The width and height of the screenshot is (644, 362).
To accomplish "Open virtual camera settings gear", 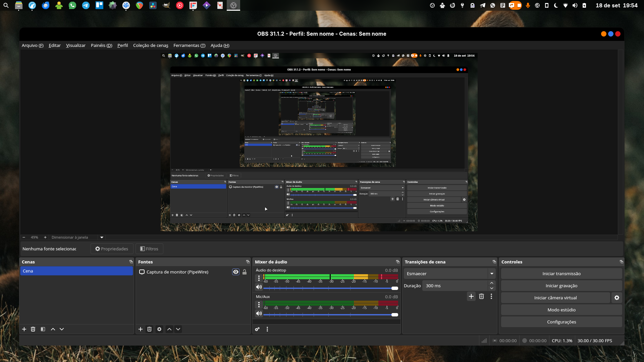I will (x=617, y=297).
